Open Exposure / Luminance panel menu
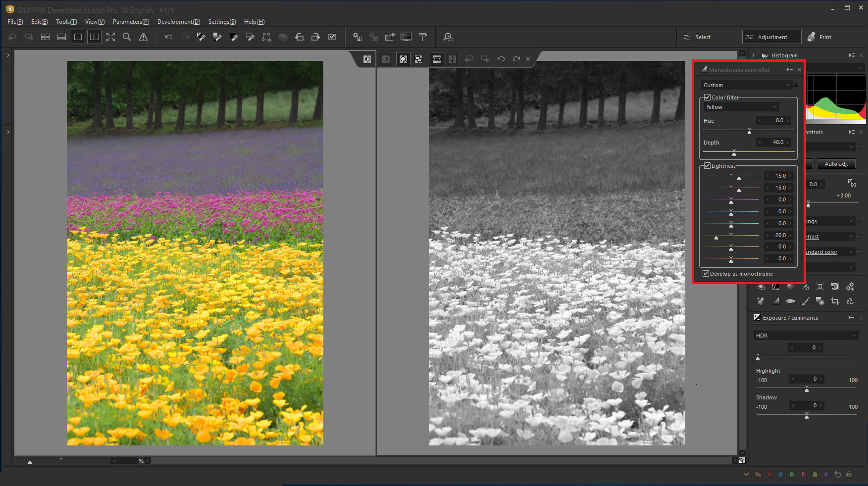 click(x=851, y=318)
